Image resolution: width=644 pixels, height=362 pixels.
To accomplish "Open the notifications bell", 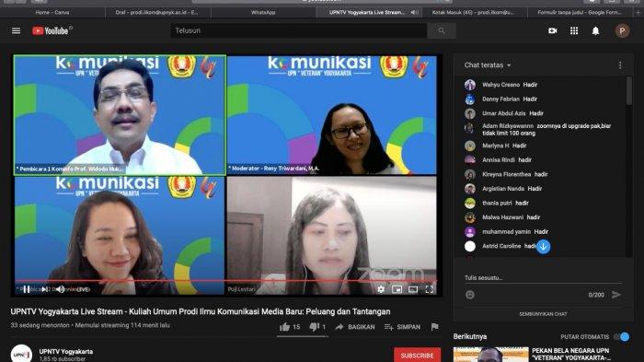I will click(595, 30).
